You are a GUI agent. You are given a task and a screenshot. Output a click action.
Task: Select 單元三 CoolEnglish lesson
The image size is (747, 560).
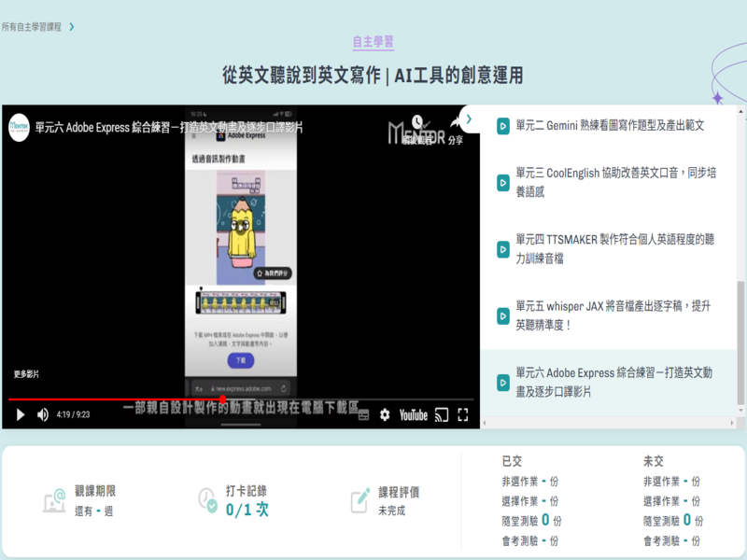[615, 182]
